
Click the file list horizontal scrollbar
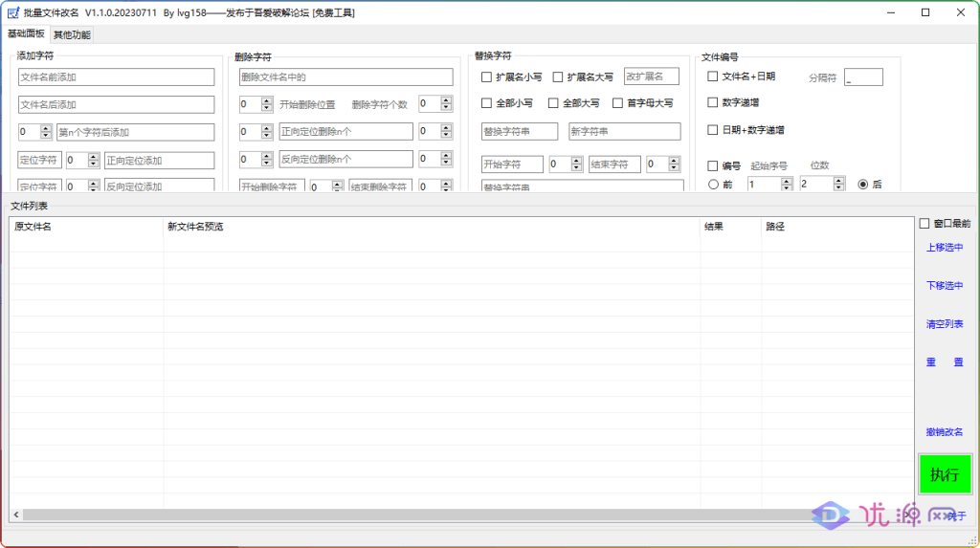coord(459,515)
